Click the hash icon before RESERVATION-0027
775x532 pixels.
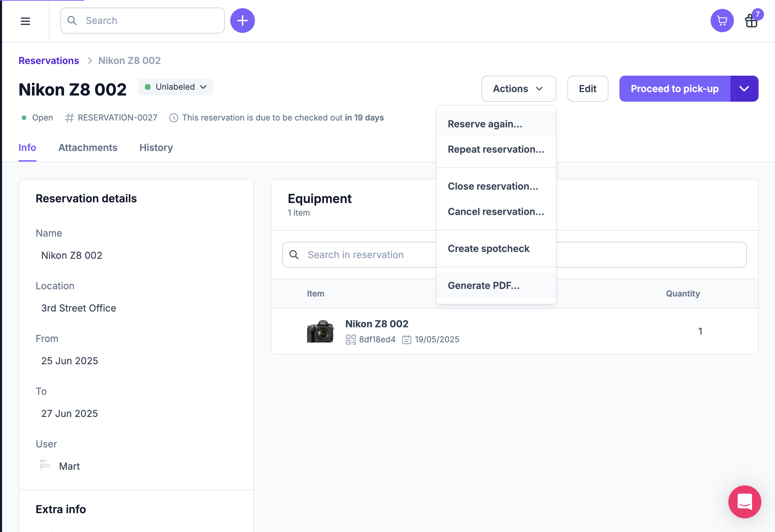pos(70,118)
